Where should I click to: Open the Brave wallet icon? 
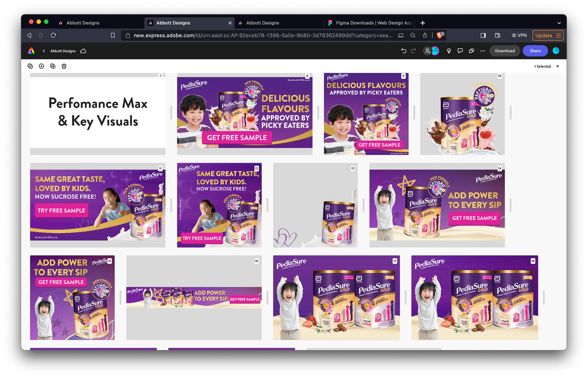click(x=498, y=35)
